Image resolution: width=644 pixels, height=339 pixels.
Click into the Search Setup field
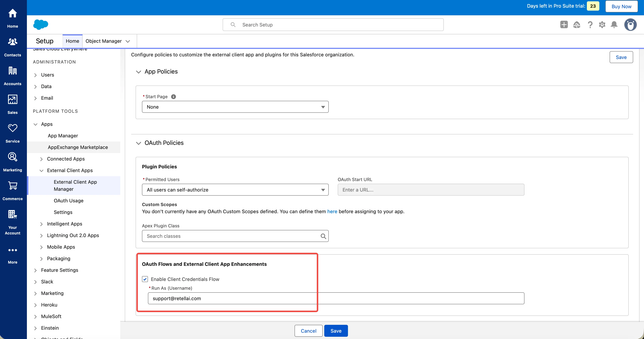click(x=333, y=24)
